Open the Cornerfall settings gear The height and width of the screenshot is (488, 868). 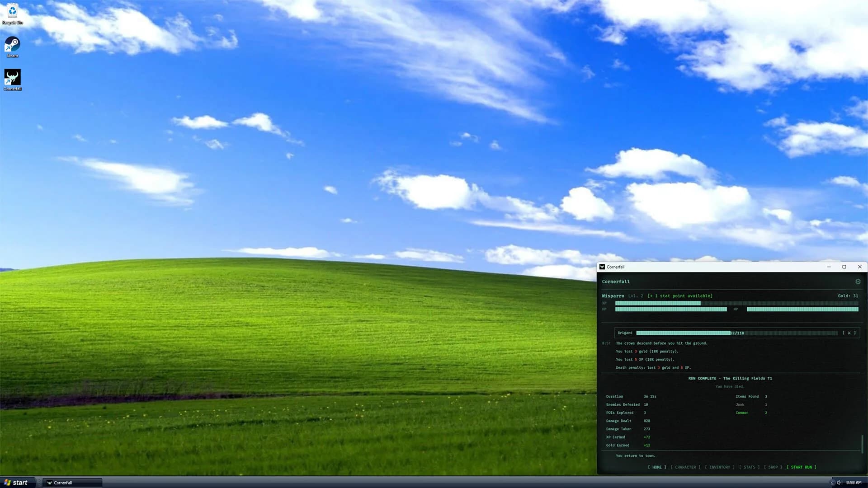(858, 282)
